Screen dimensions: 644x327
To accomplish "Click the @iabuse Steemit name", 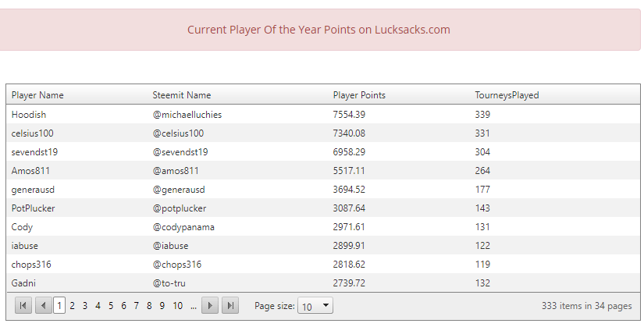I will click(170, 246).
